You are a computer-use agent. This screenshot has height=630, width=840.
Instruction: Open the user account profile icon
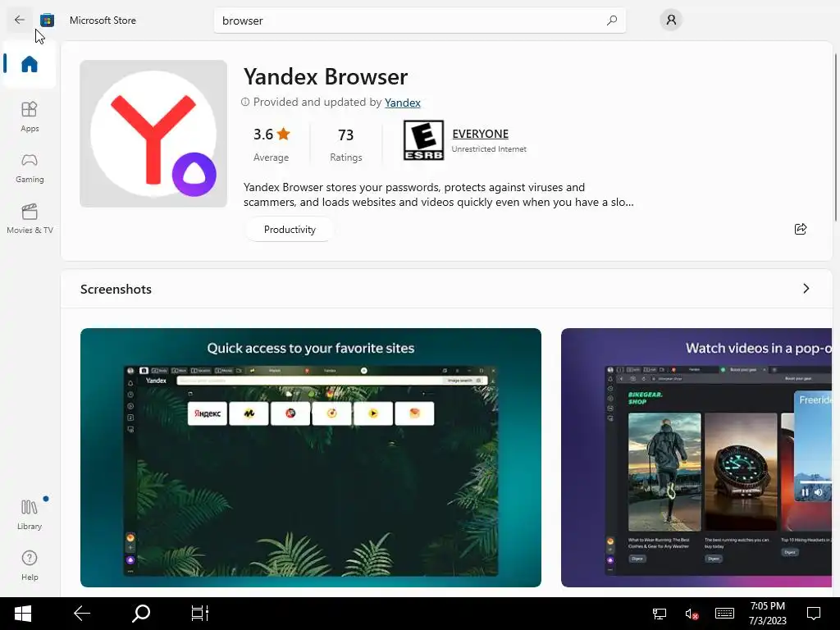(671, 21)
